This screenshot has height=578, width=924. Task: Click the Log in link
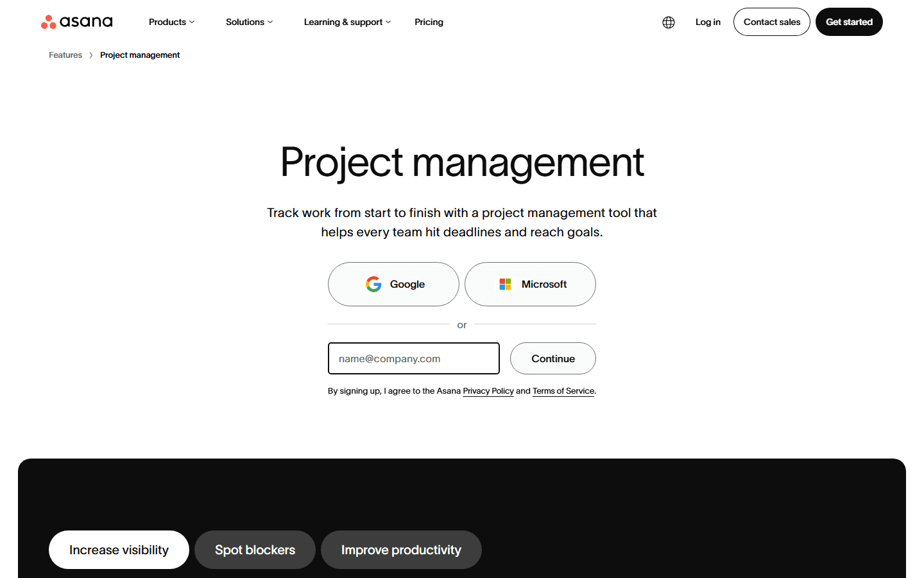[708, 22]
